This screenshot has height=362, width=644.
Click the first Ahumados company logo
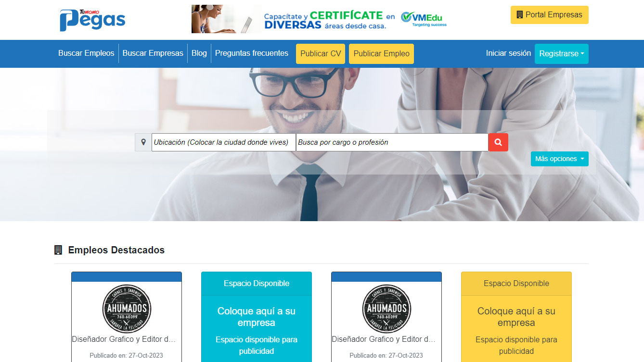[127, 309]
